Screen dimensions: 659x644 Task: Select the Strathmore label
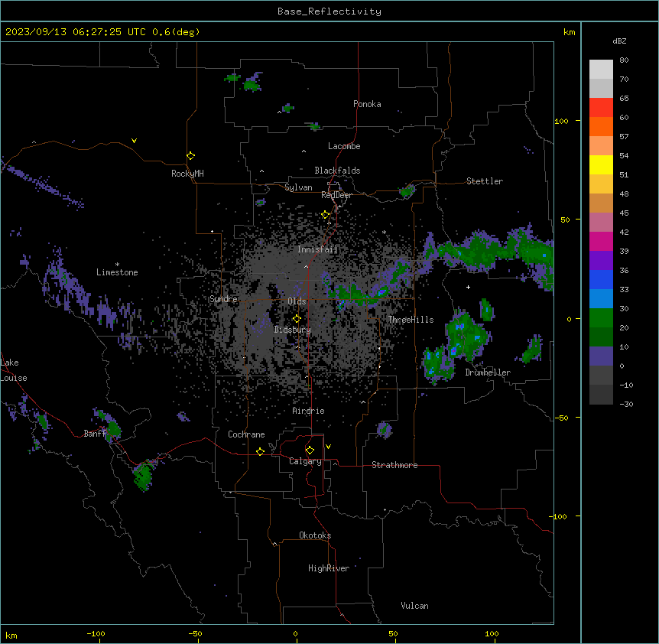[x=394, y=465]
